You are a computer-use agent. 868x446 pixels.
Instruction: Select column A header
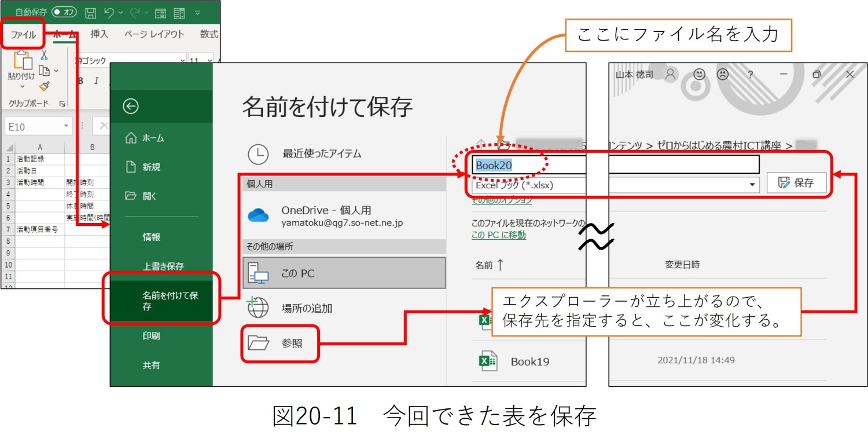click(40, 147)
